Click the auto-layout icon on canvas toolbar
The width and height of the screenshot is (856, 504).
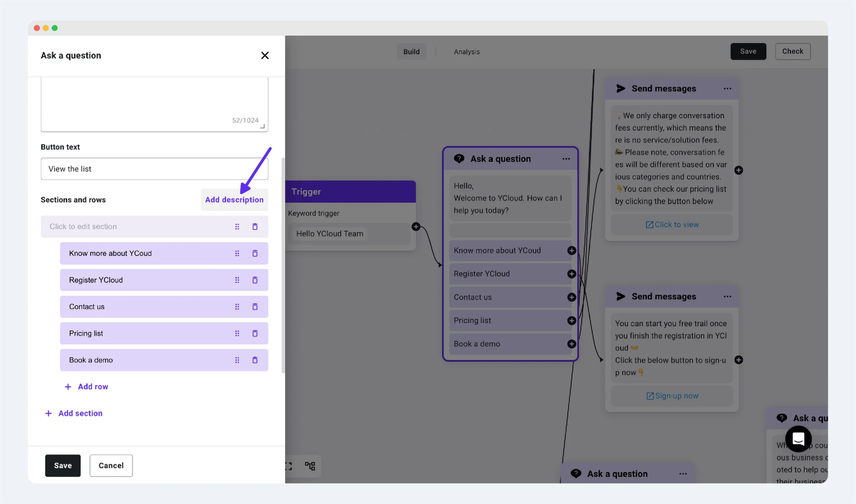click(310, 466)
